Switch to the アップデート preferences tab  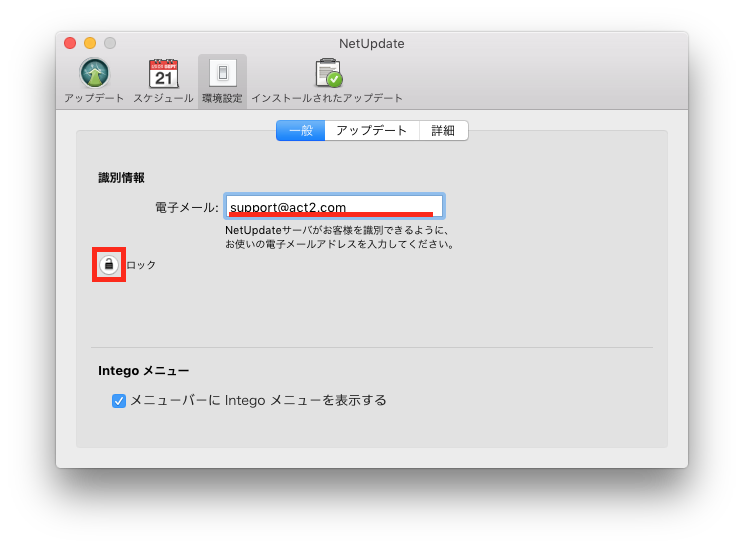coord(372,130)
